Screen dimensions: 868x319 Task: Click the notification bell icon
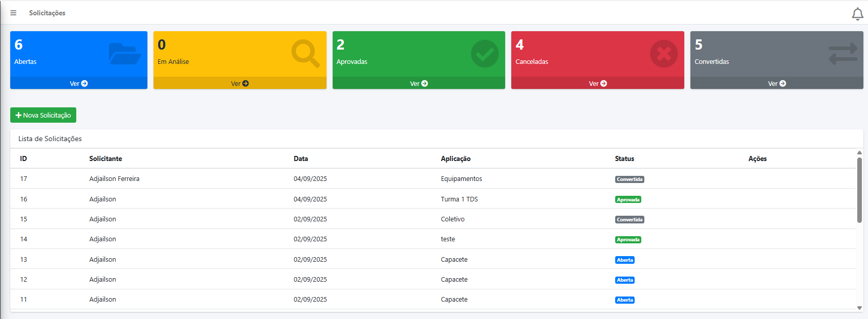(857, 14)
